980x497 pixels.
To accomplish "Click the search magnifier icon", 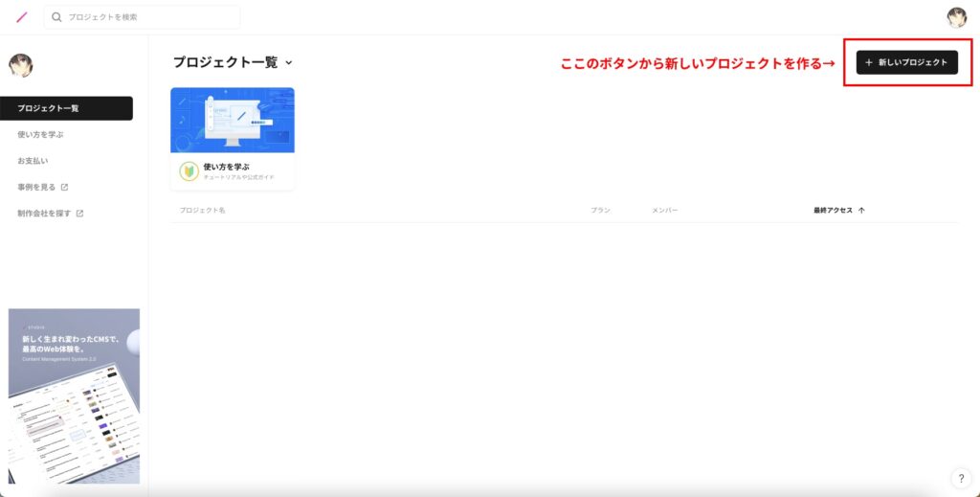I will (56, 17).
